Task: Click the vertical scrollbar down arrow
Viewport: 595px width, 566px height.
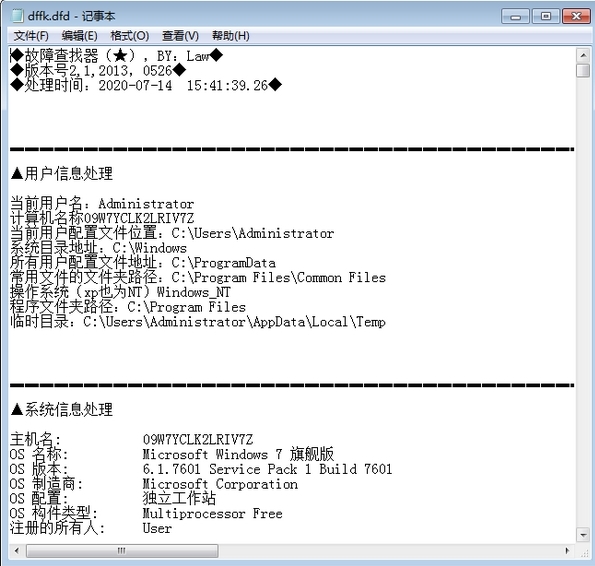Action: coord(582,535)
